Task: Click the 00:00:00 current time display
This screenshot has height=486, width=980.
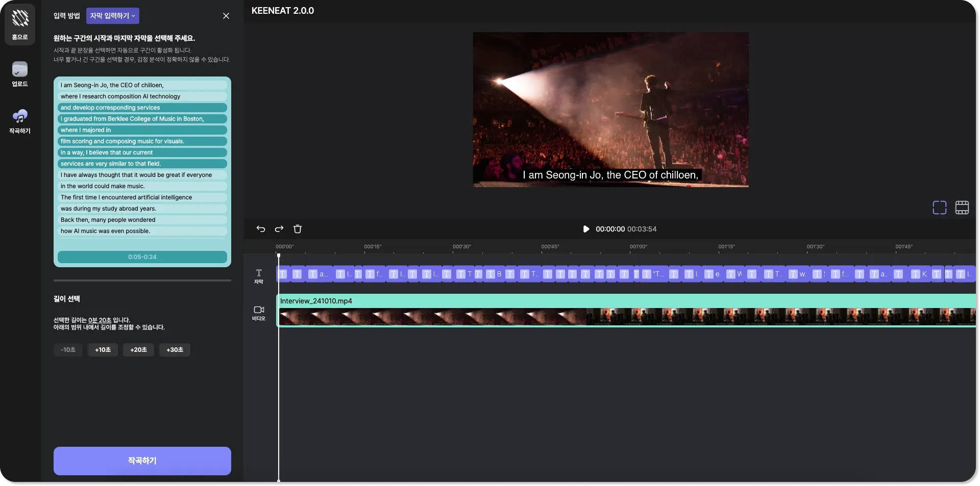Action: pyautogui.click(x=610, y=229)
